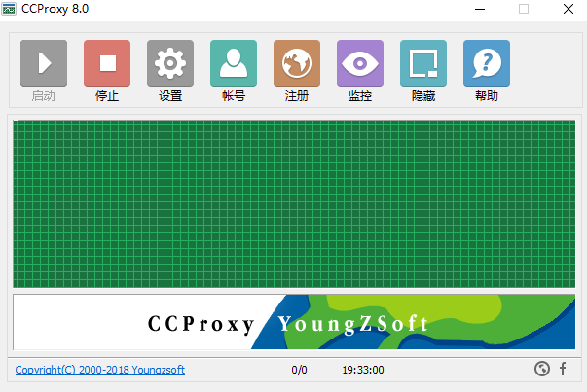Close the CCProxy 8.0 window

[x=569, y=9]
